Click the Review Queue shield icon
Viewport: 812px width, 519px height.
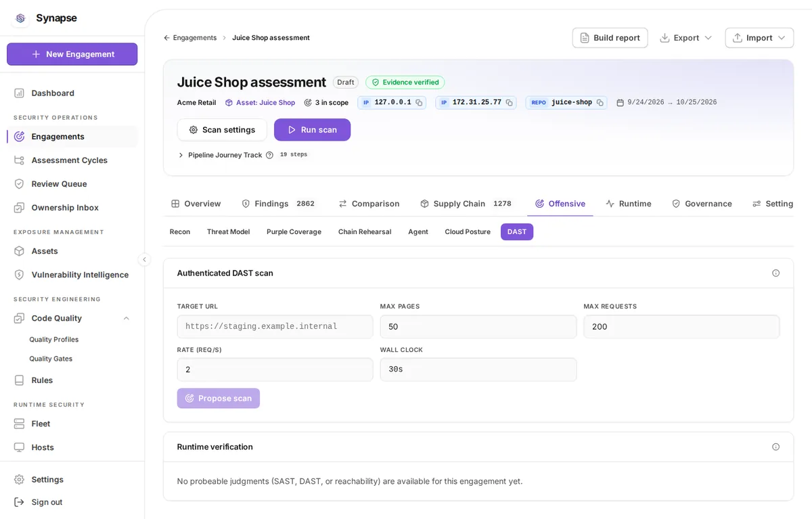tap(19, 184)
